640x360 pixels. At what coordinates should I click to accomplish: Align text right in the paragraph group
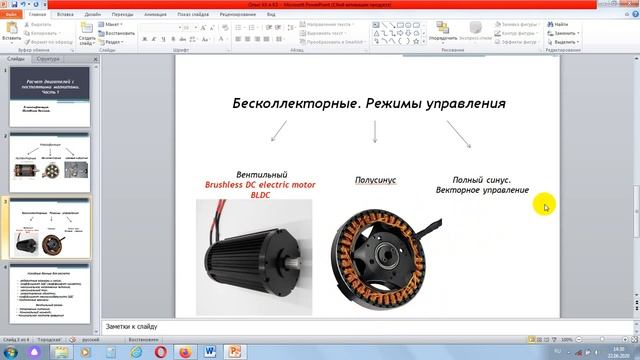tap(257, 39)
